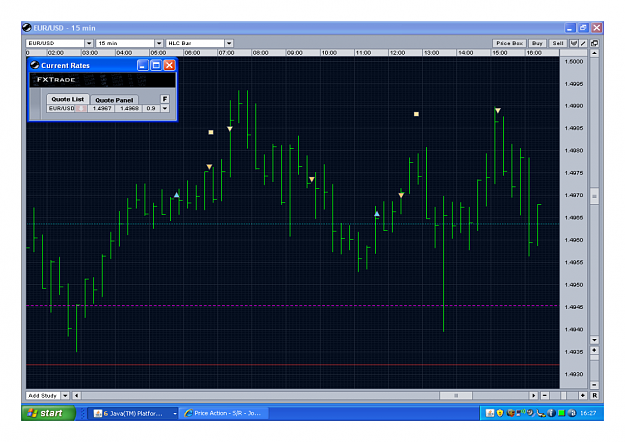
Task: Click the EUR/USD bid price 1.4967
Action: (x=102, y=108)
